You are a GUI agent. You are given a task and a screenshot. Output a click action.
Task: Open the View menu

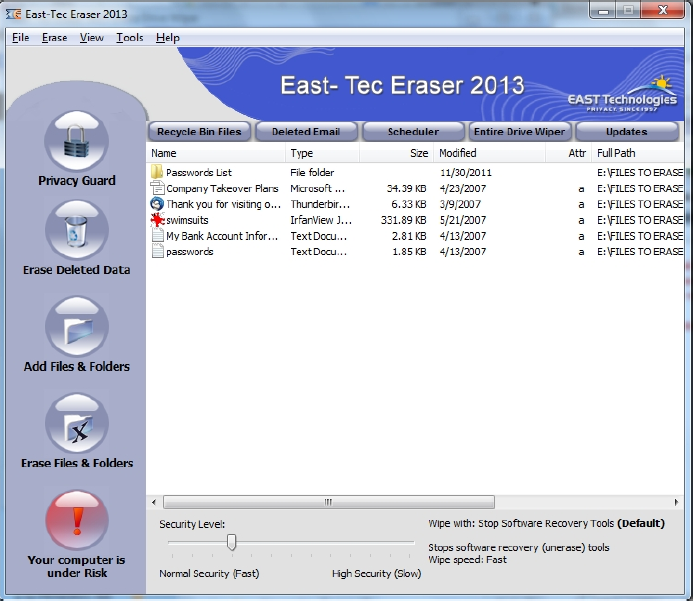tap(92, 38)
